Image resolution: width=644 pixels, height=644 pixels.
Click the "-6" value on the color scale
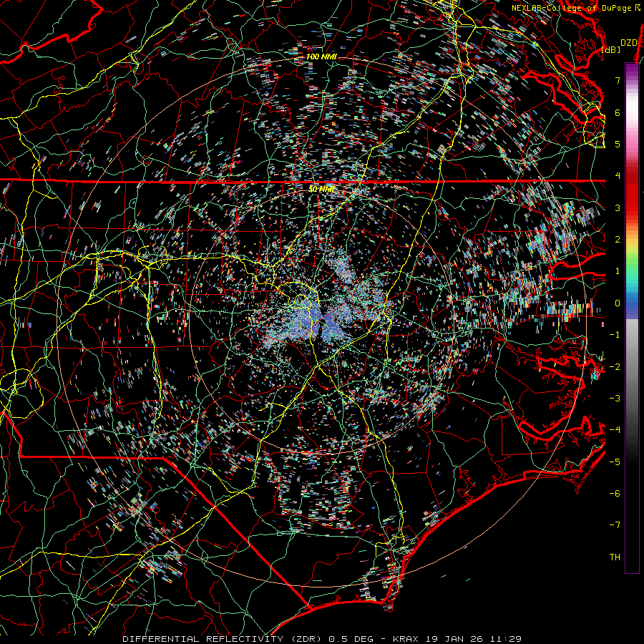tap(615, 493)
